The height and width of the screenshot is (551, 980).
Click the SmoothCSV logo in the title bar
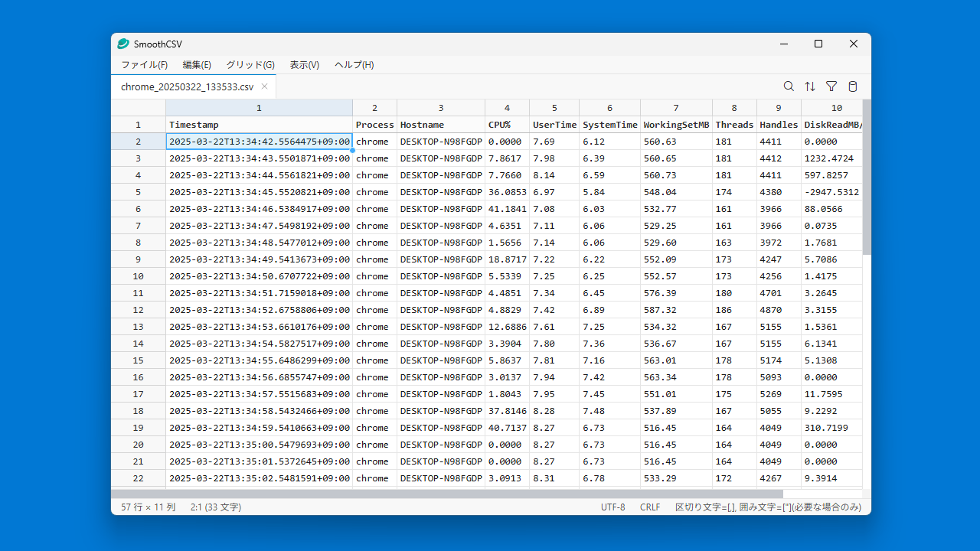[x=122, y=44]
